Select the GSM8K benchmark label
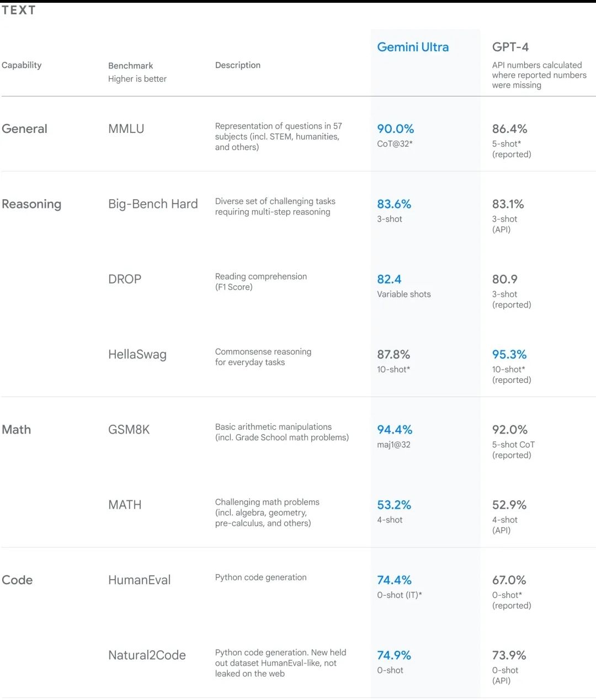 point(129,430)
